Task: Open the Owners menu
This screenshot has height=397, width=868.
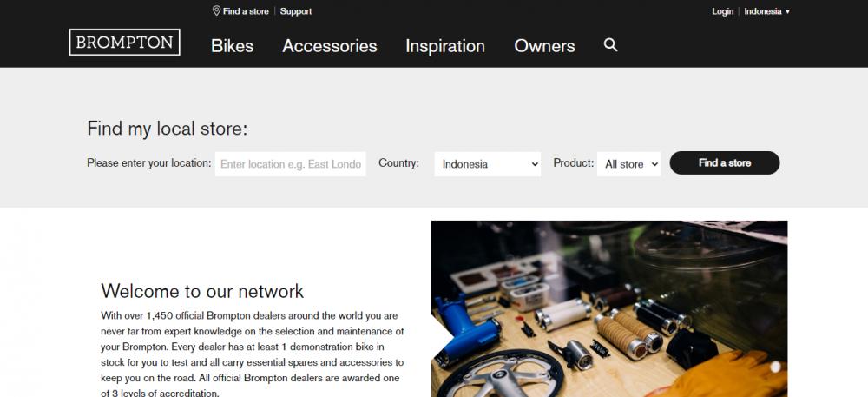Action: (x=544, y=46)
